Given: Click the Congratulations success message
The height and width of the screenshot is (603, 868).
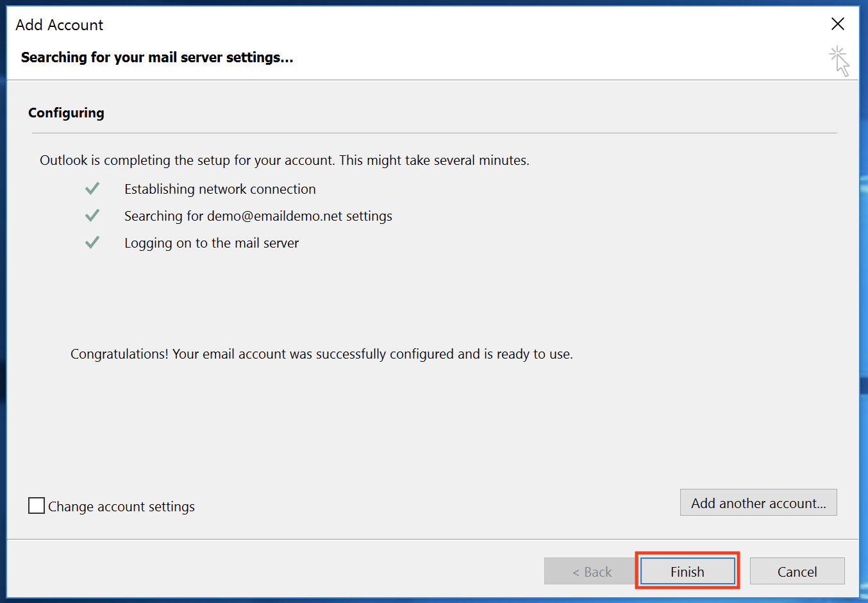Looking at the screenshot, I should (322, 354).
